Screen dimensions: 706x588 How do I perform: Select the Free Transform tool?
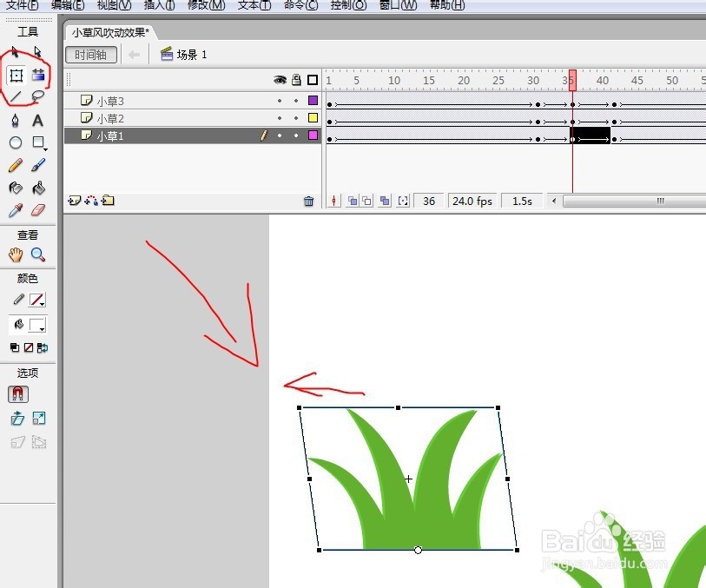pos(16,76)
